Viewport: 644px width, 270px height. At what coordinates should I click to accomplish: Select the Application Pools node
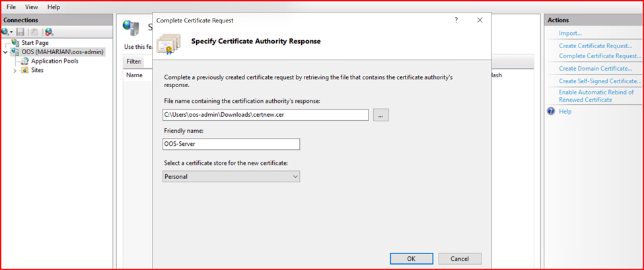click(54, 61)
